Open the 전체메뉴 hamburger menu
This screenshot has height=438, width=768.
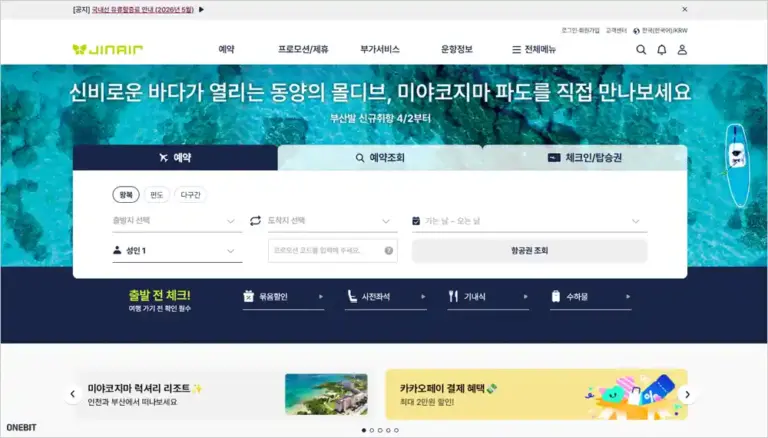[534, 49]
